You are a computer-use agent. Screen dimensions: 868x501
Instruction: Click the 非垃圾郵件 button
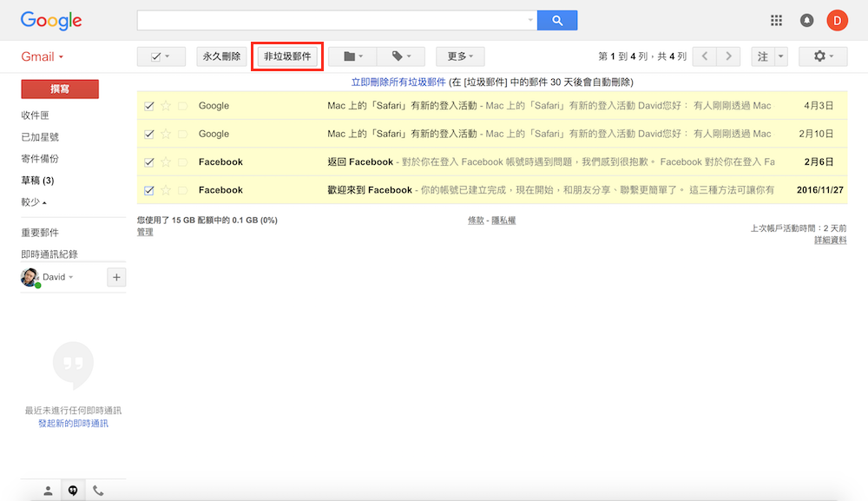pyautogui.click(x=287, y=56)
